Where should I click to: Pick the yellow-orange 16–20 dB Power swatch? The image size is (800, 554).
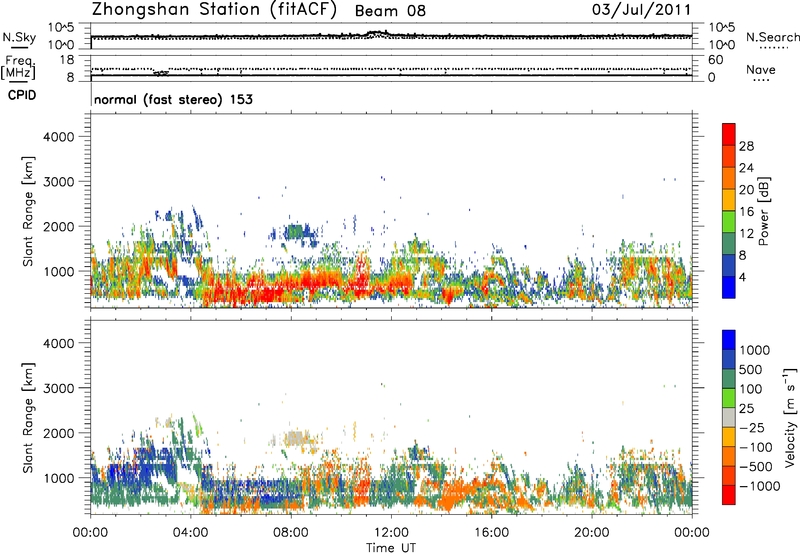tap(729, 200)
